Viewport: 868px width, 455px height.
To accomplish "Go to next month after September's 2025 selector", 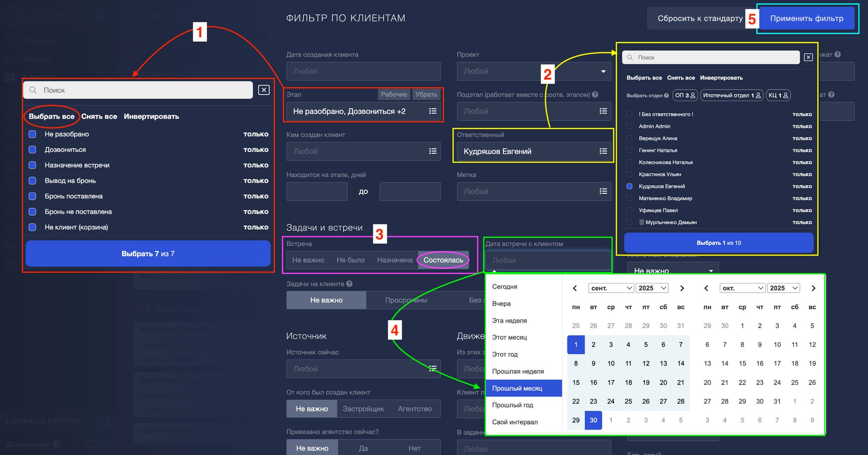I will point(682,288).
